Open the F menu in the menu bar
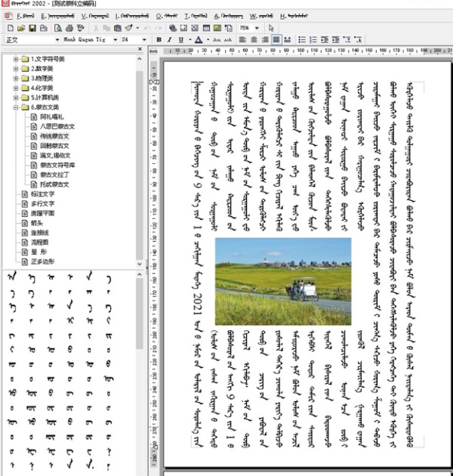453x476 pixels. 25,16
